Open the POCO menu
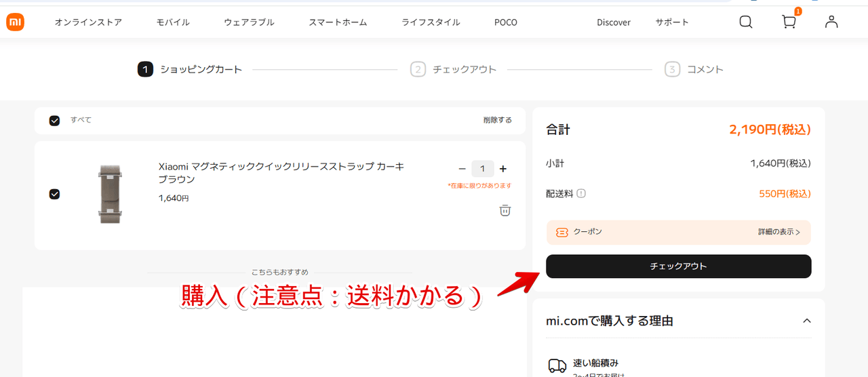868x377 pixels. click(506, 22)
